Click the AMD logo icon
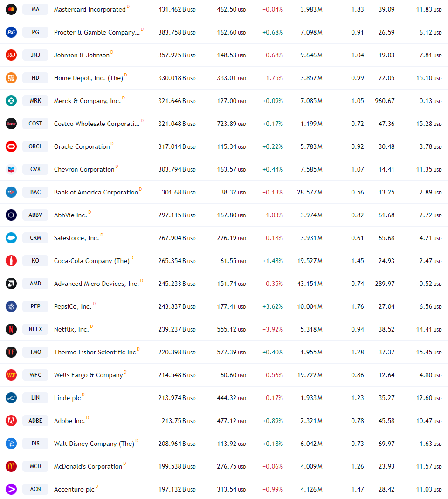 click(11, 284)
